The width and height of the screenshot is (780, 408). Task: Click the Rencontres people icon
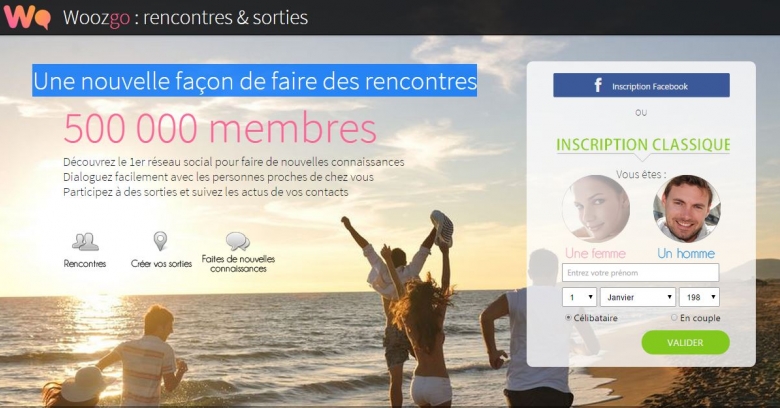coord(85,242)
